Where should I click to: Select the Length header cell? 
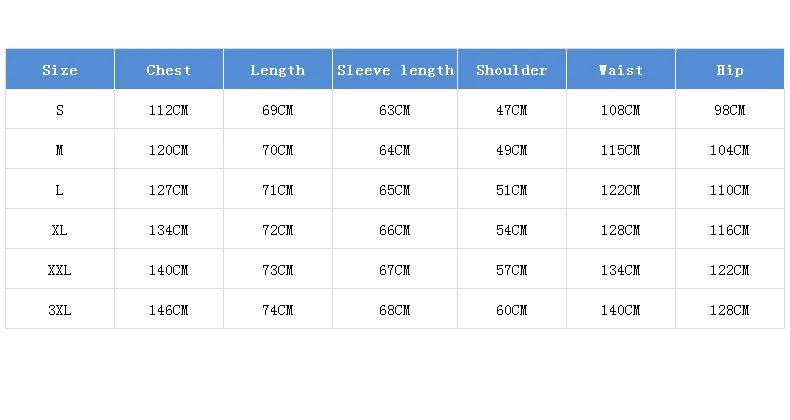277,70
